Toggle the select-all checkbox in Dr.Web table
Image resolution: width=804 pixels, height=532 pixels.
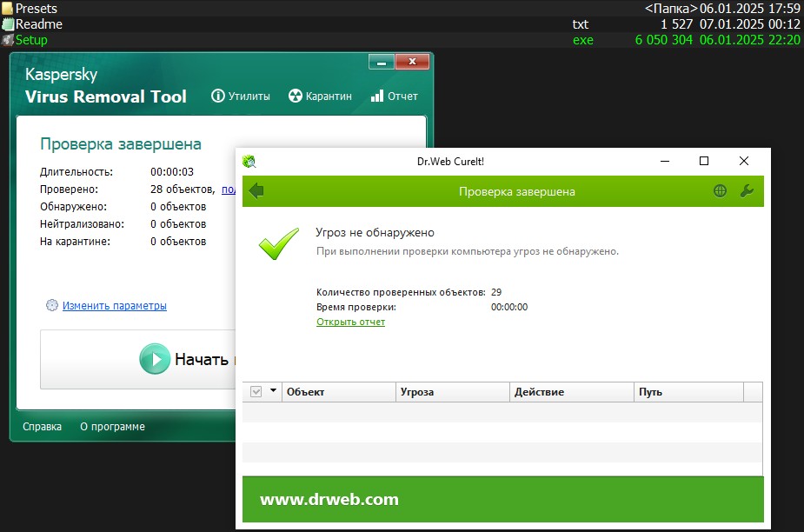tap(256, 392)
